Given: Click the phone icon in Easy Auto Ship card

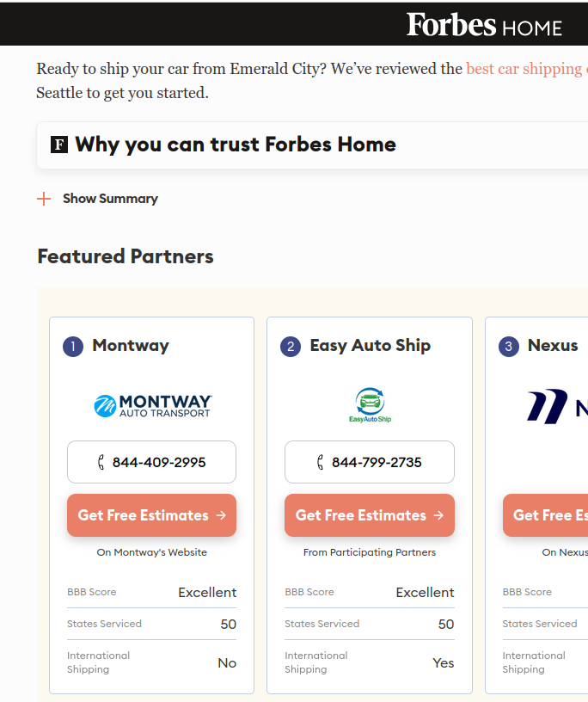Looking at the screenshot, I should pos(321,463).
